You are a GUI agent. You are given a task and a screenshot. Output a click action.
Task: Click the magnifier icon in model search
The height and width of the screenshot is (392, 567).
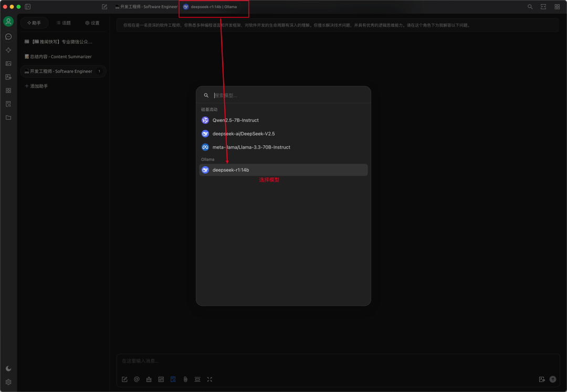206,96
